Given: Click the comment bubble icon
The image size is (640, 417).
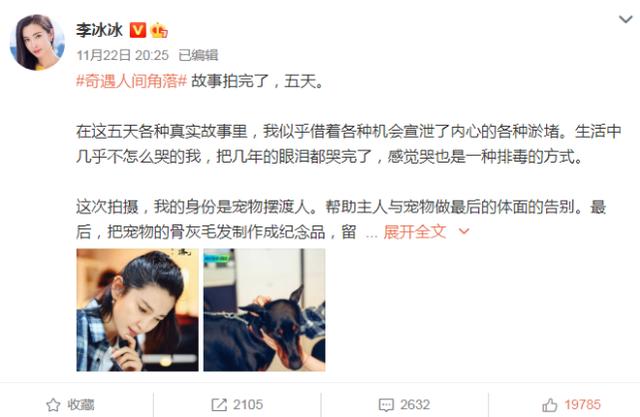Looking at the screenshot, I should pos(386,405).
